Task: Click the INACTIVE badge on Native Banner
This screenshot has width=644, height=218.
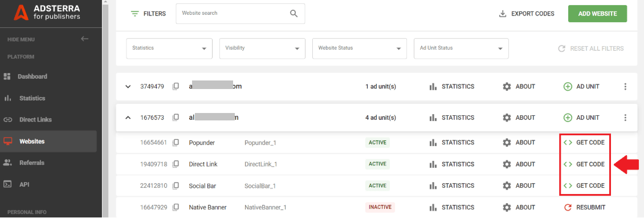Action: point(380,207)
